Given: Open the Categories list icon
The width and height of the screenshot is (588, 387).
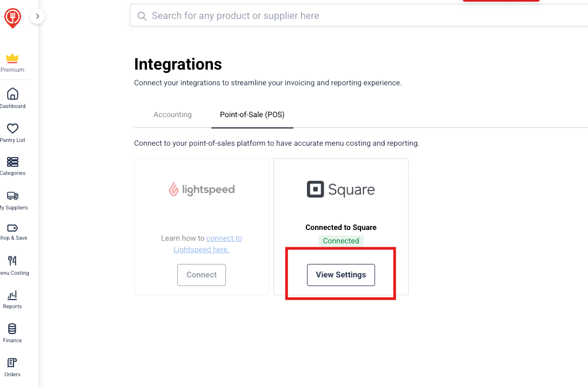Looking at the screenshot, I should click(x=12, y=162).
